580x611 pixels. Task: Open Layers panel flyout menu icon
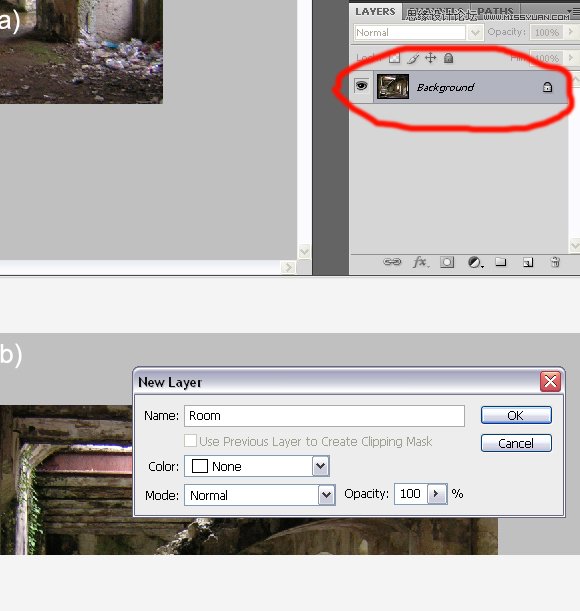[575, 12]
